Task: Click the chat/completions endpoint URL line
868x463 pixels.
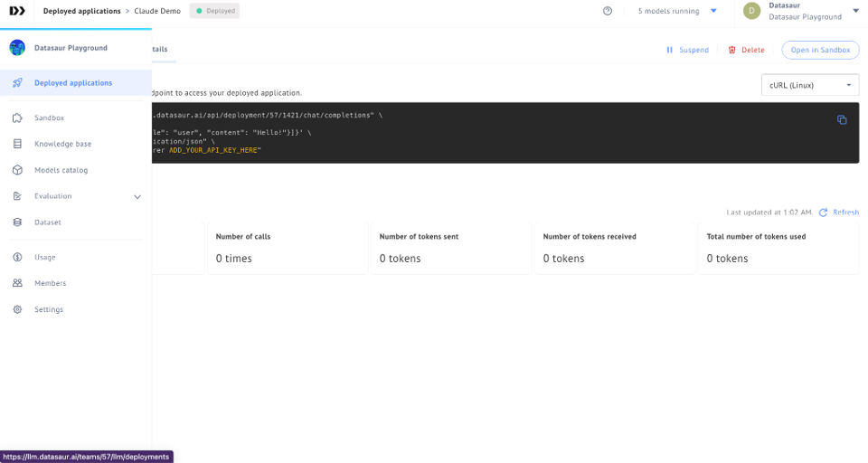Action: [x=268, y=115]
